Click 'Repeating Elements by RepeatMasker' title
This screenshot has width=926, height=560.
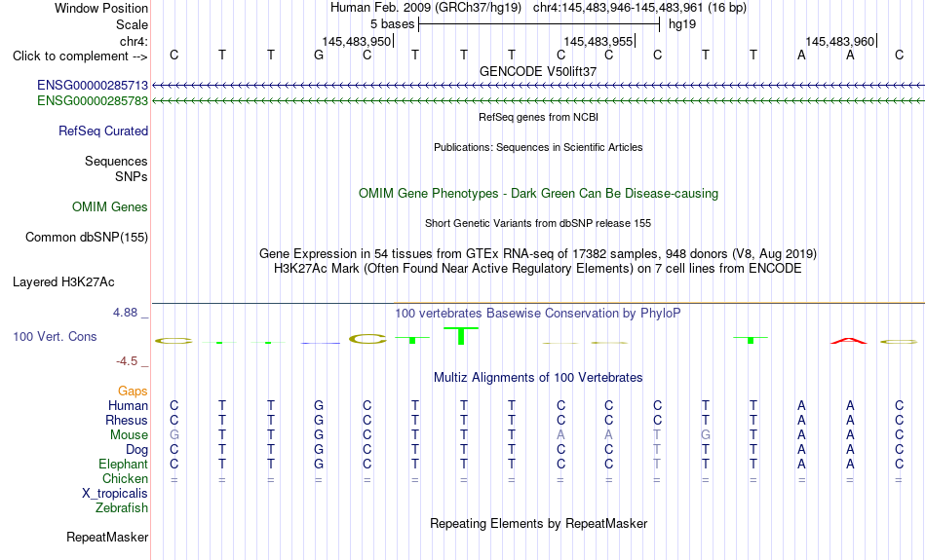[539, 524]
